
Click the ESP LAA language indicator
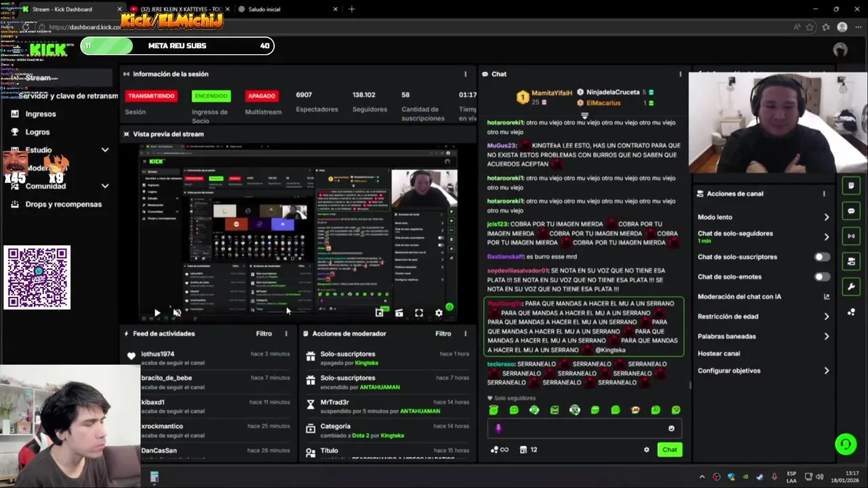click(x=791, y=476)
